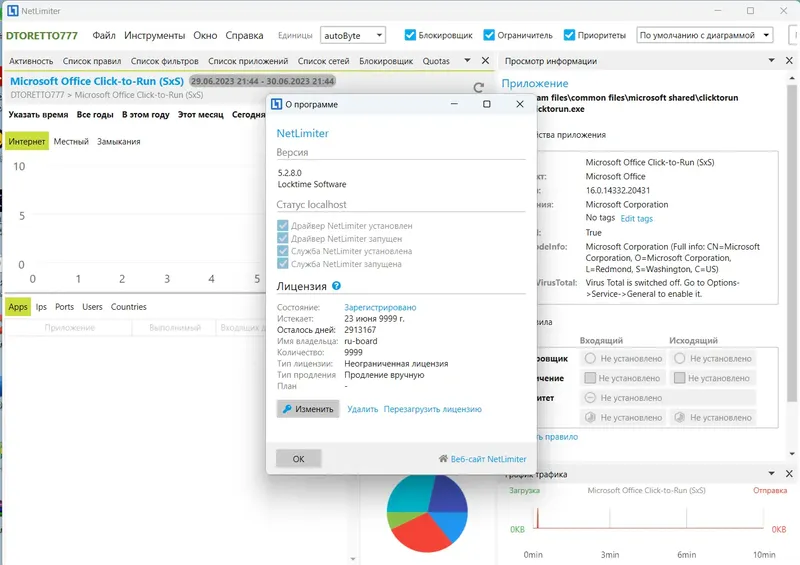Viewport: 800px width, 565px height.
Task: Click OK in the About dialog
Action: coord(298,458)
